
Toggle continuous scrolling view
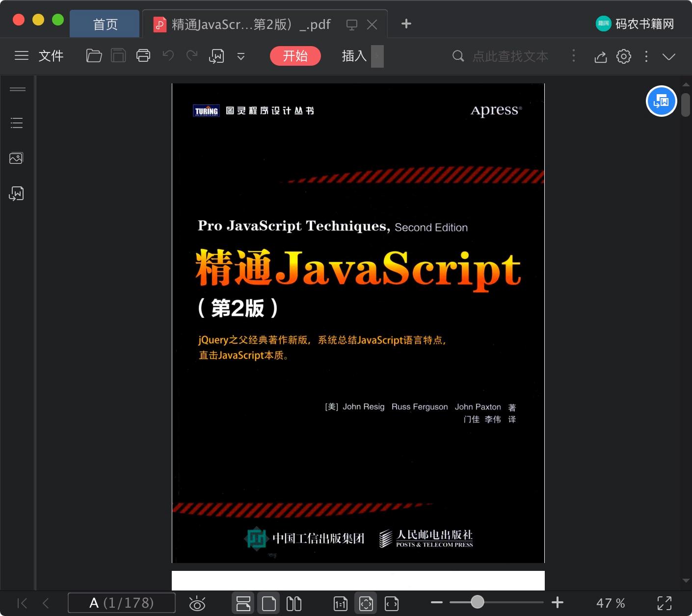coord(243,603)
